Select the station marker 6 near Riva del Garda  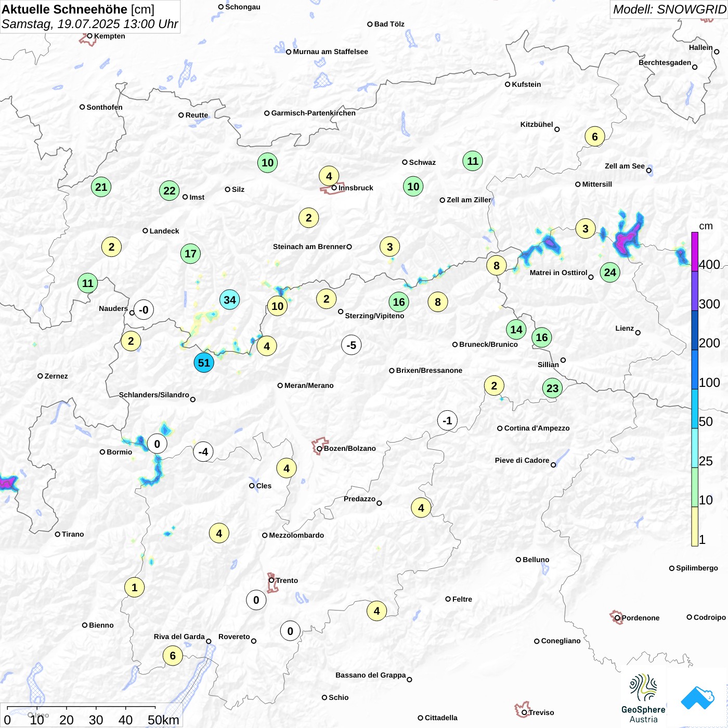(x=173, y=655)
